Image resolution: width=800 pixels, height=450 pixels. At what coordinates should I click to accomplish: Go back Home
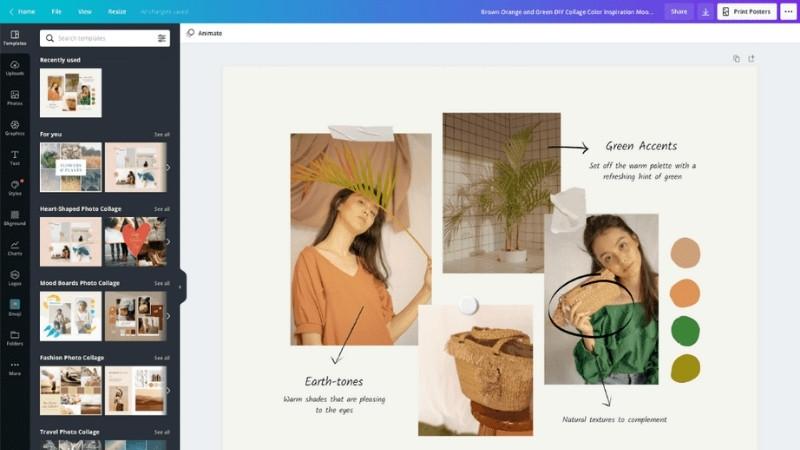22,11
